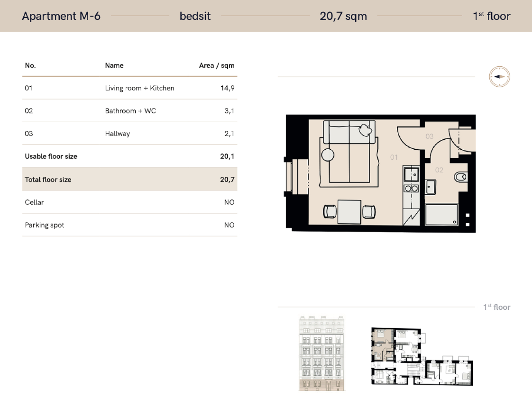This screenshot has height=415, width=532.
Task: Click the right dining chair symbol
Action: (x=369, y=212)
